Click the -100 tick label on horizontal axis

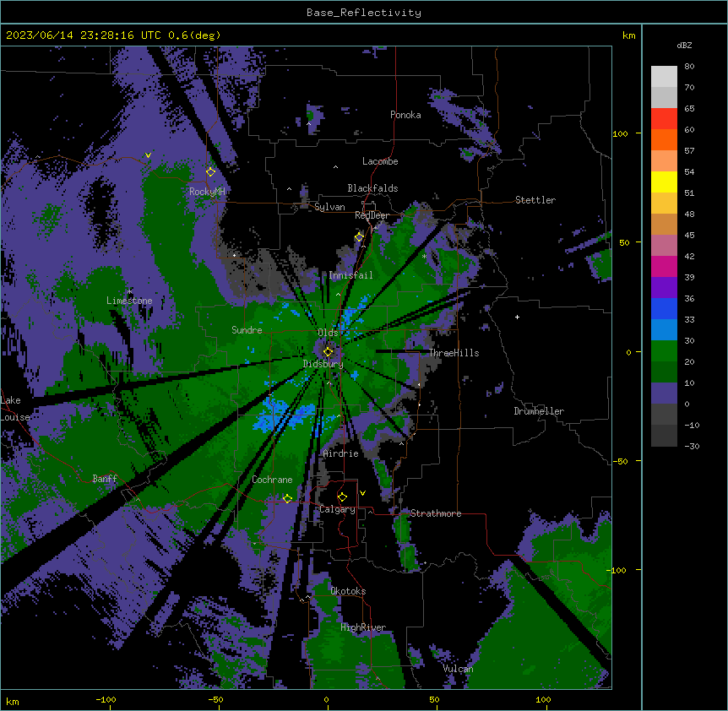click(106, 699)
